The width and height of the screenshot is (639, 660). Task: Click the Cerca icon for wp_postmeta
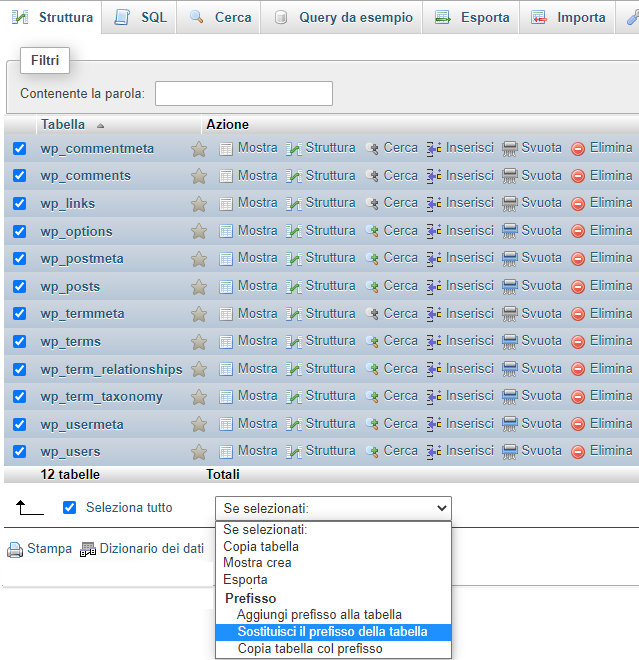(373, 258)
